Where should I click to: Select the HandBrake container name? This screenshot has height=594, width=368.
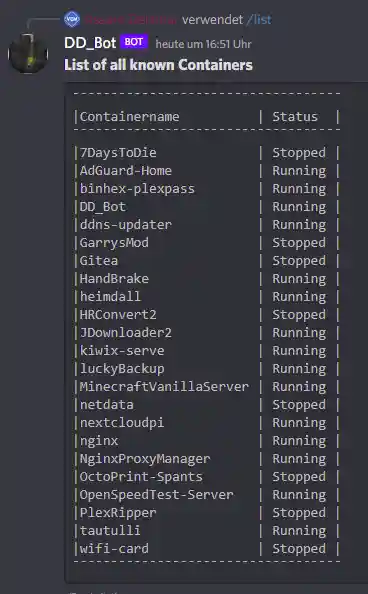tap(114, 279)
